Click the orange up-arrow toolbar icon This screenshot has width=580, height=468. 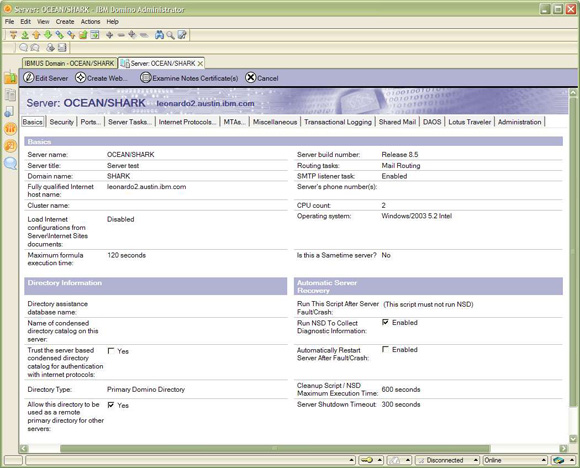36,35
